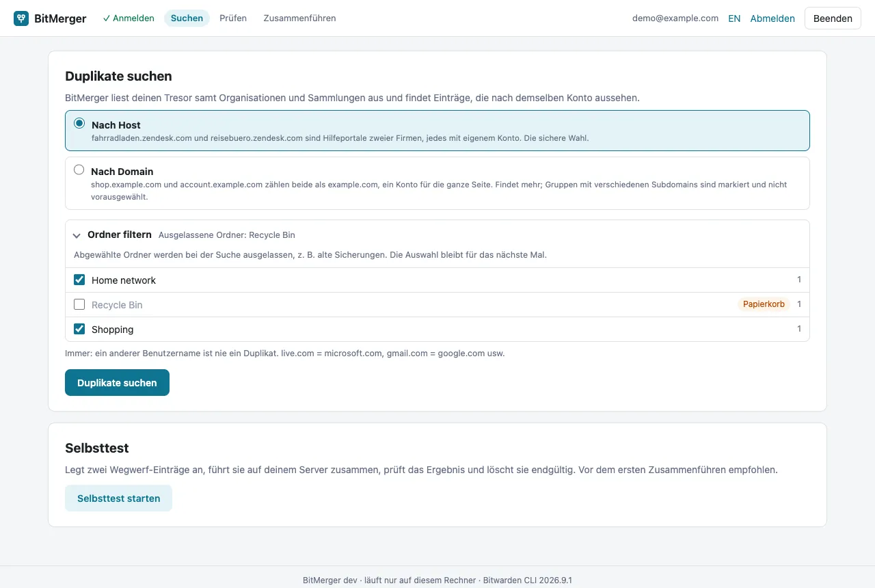This screenshot has height=588, width=875.
Task: Click the Papierkorb badge
Action: 764,304
